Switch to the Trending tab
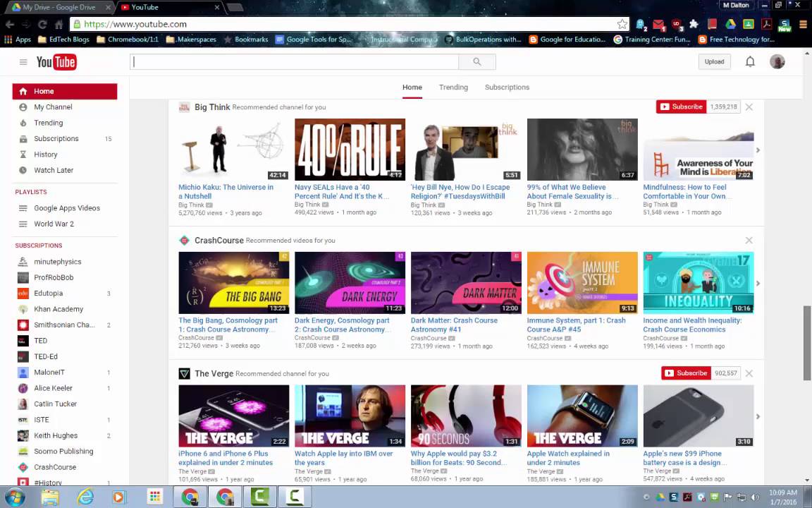Image resolution: width=812 pixels, height=508 pixels. tap(453, 87)
